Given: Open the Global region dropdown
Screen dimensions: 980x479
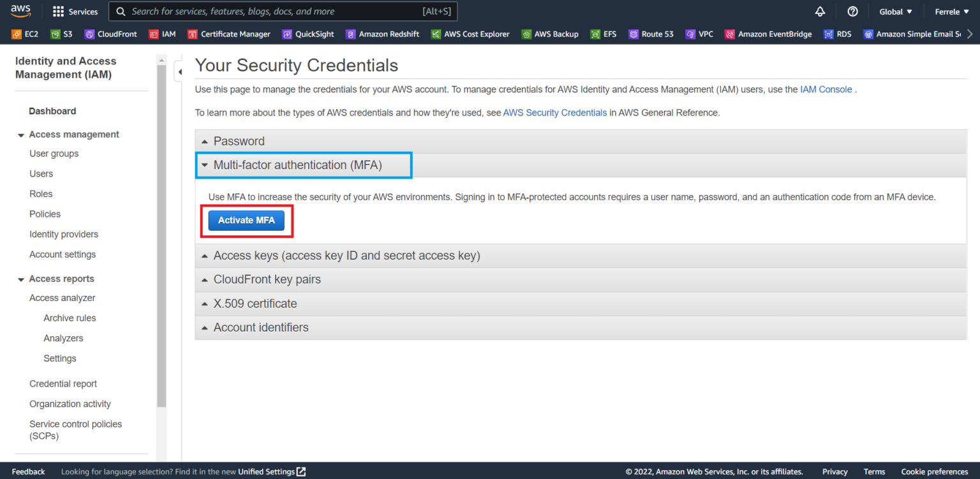Looking at the screenshot, I should tap(895, 11).
